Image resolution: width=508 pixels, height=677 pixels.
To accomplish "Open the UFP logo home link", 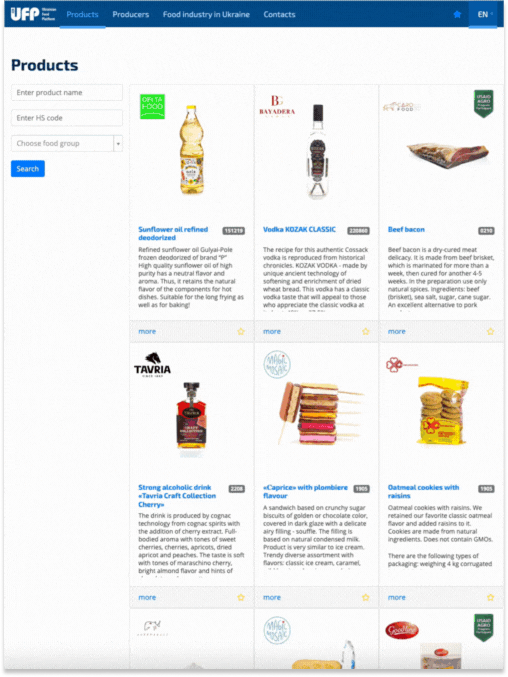I will pyautogui.click(x=33, y=14).
